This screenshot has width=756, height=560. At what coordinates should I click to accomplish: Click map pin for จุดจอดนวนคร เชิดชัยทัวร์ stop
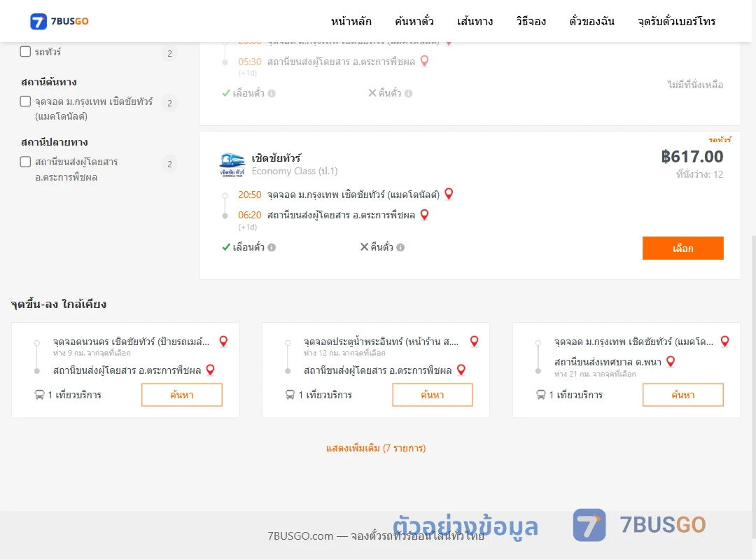pos(223,341)
